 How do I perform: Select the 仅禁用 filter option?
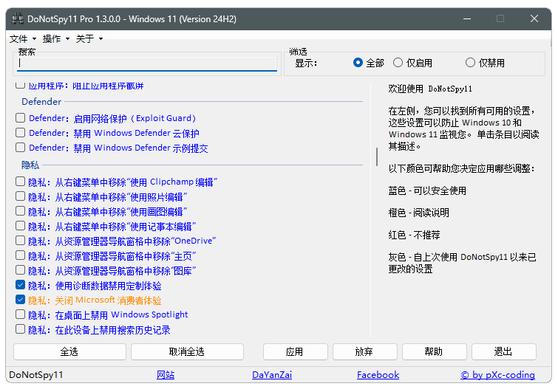(470, 63)
